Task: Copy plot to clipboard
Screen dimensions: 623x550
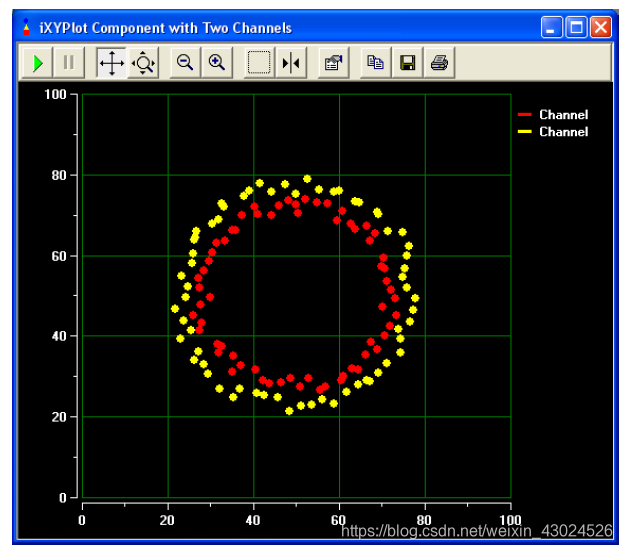Action: click(x=375, y=63)
